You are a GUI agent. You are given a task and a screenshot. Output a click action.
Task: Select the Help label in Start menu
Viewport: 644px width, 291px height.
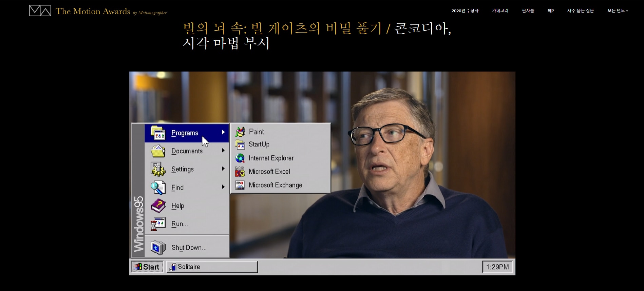point(178,206)
